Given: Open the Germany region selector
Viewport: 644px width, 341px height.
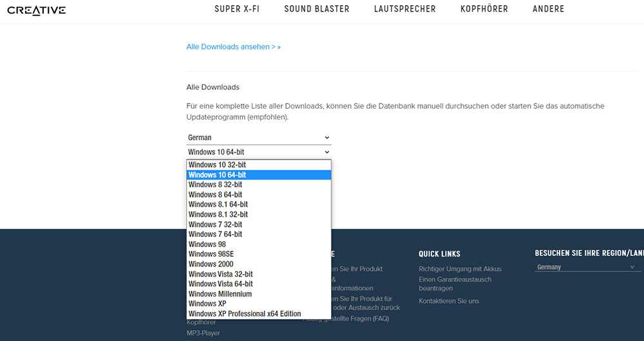Looking at the screenshot, I should coord(587,267).
